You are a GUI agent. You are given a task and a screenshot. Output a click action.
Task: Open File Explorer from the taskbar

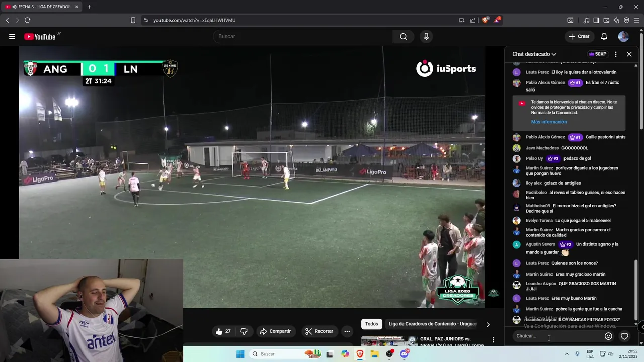(375, 354)
